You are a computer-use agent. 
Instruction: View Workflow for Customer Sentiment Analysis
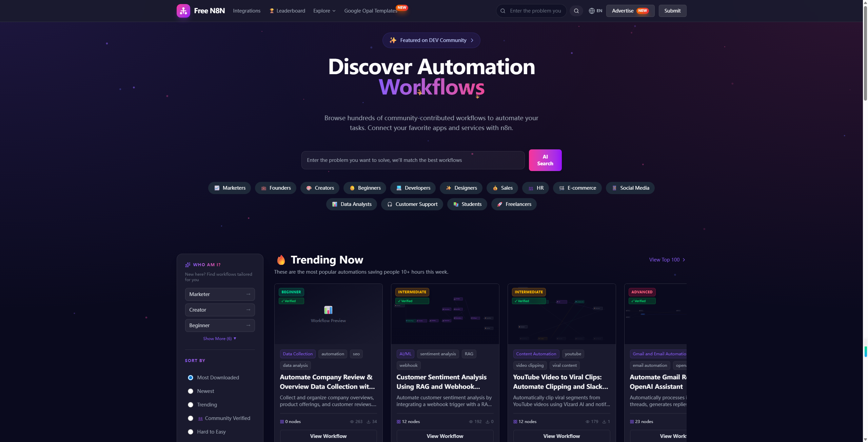pyautogui.click(x=445, y=436)
